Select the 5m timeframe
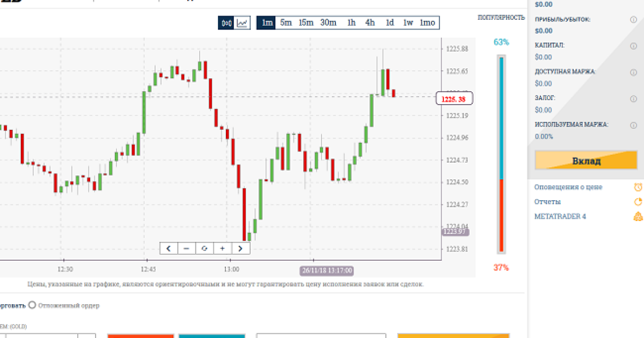The height and width of the screenshot is (338, 644). pyautogui.click(x=286, y=23)
